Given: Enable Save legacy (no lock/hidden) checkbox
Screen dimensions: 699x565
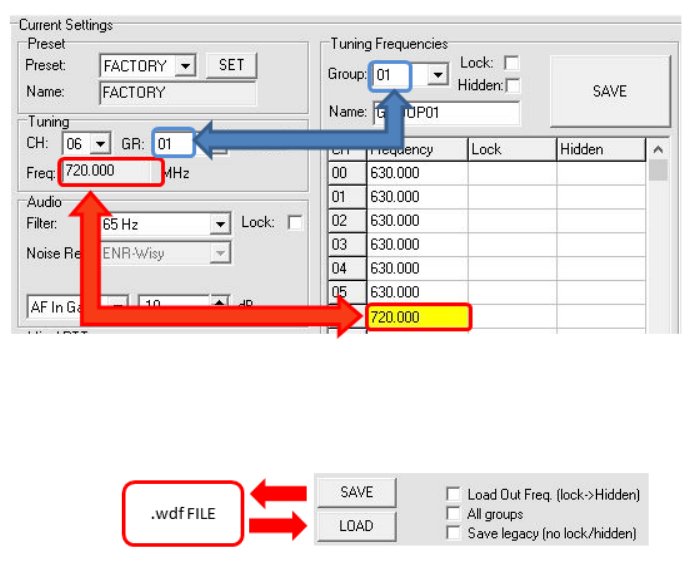Looking at the screenshot, I should pos(453,533).
